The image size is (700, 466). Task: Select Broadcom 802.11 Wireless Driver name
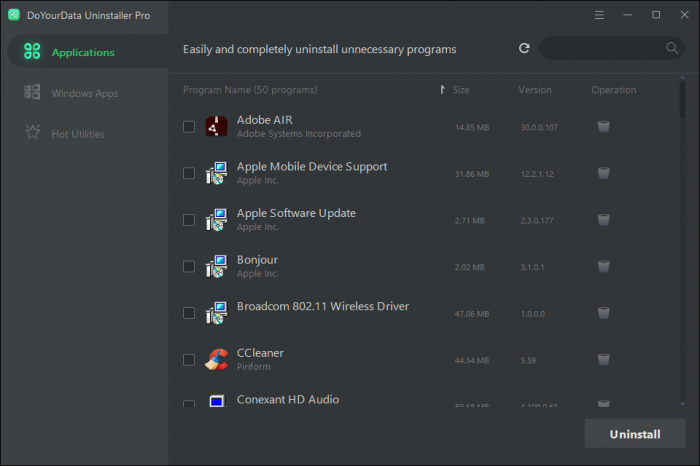pyautogui.click(x=323, y=306)
